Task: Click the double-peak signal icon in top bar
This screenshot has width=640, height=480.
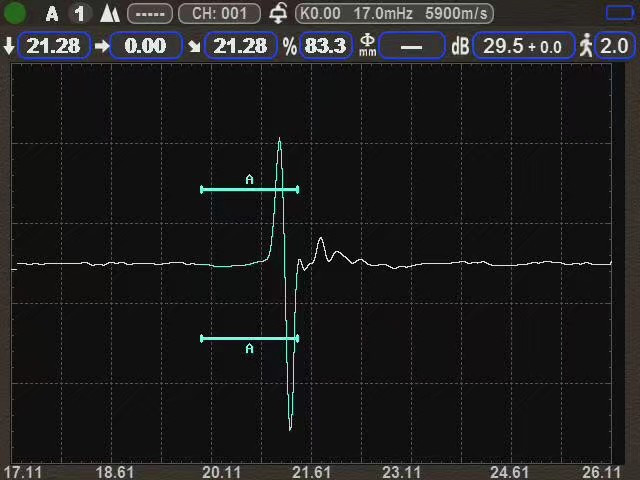Action: [110, 14]
